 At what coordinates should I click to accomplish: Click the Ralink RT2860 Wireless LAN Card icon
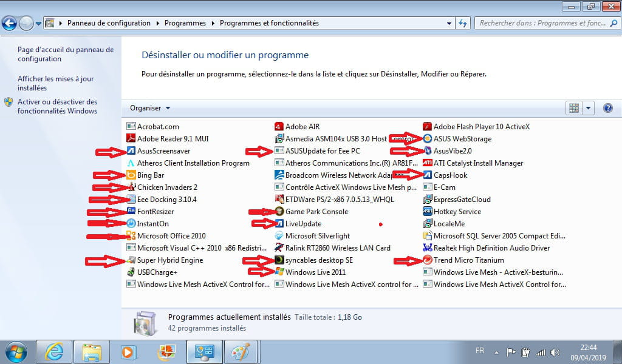[279, 248]
